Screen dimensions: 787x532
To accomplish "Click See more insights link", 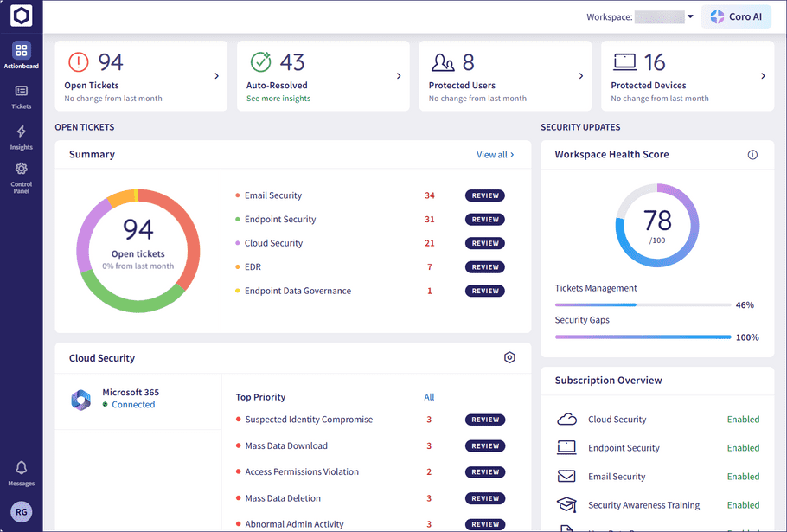I will click(x=278, y=99).
